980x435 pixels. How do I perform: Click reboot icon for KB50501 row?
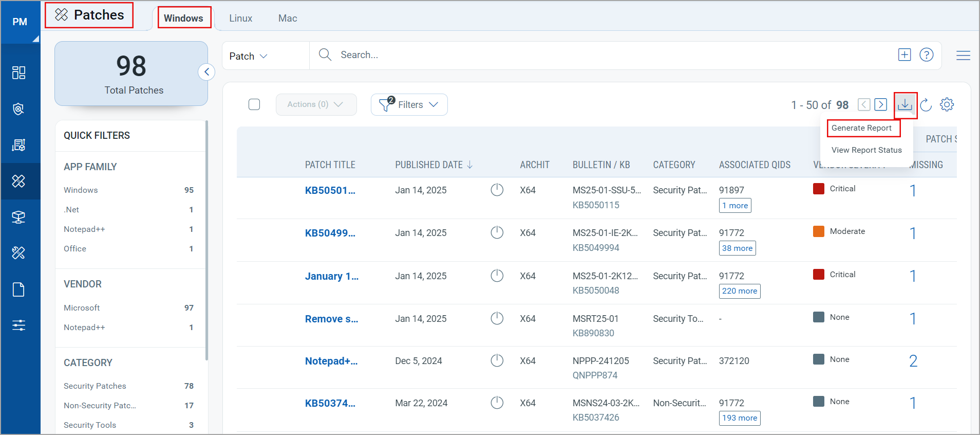coord(497,190)
